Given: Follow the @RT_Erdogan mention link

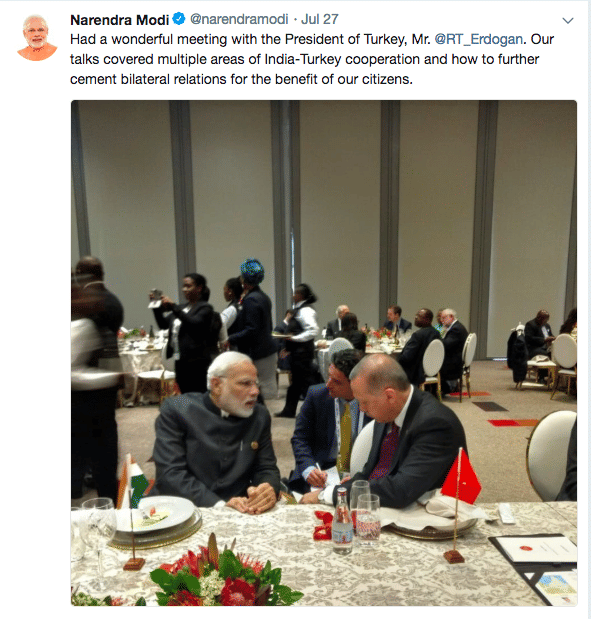Looking at the screenshot, I should (x=478, y=39).
